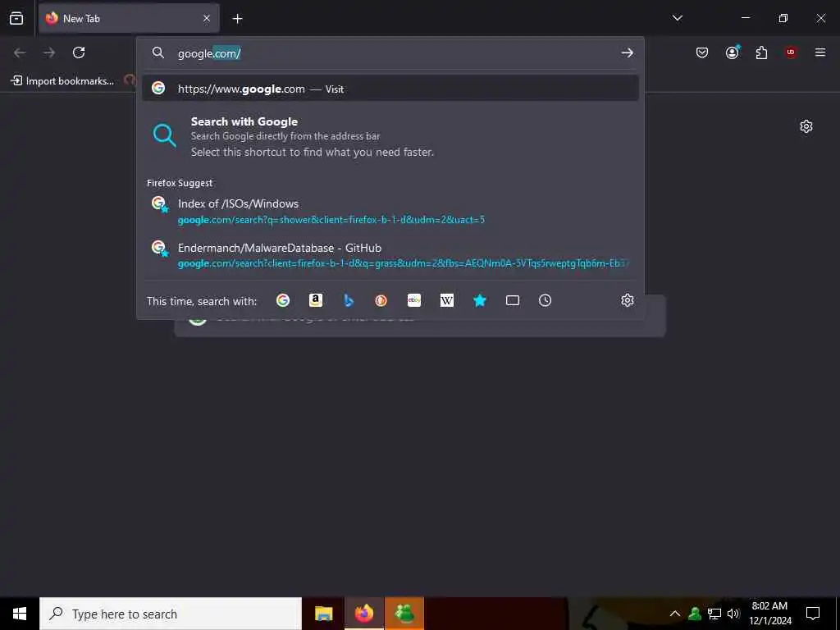Screen dimensions: 840x630
Task: Search this time with eBay icon
Action: (414, 300)
